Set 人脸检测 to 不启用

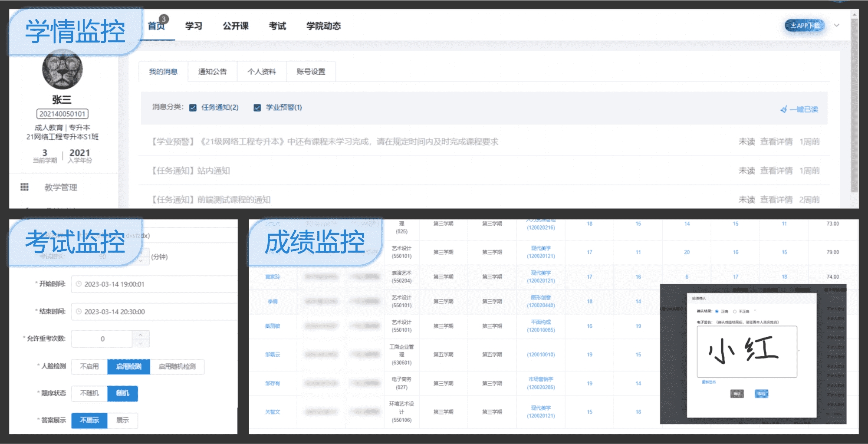click(89, 366)
